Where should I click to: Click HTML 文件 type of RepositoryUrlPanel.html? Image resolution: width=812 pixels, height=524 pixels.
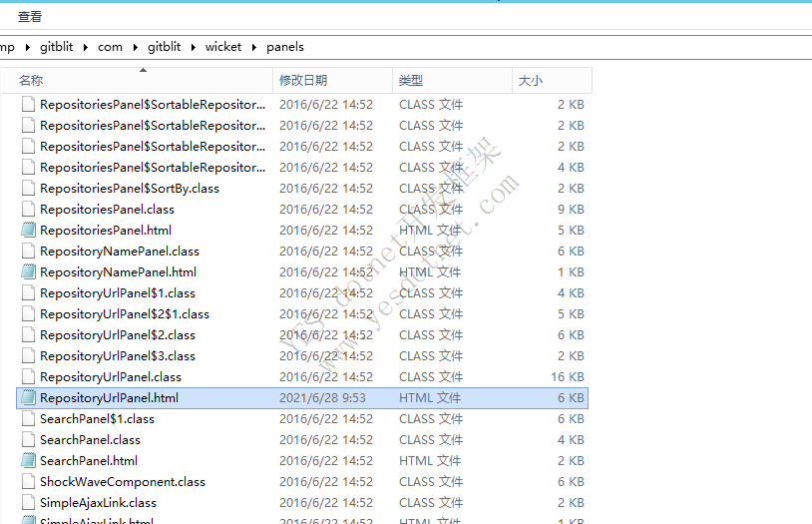pyautogui.click(x=430, y=397)
